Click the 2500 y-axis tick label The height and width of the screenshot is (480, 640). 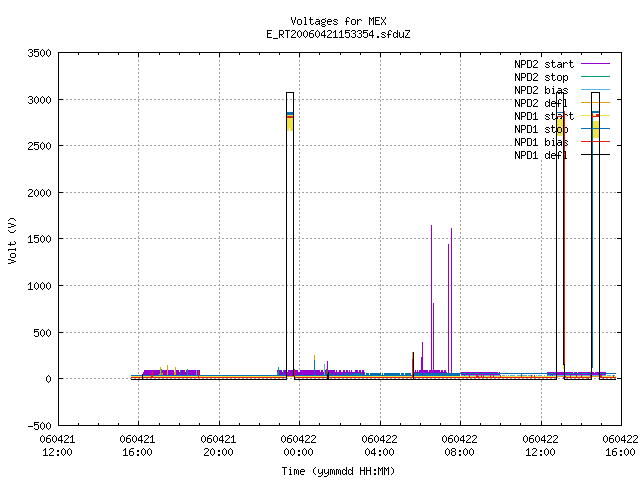point(40,146)
